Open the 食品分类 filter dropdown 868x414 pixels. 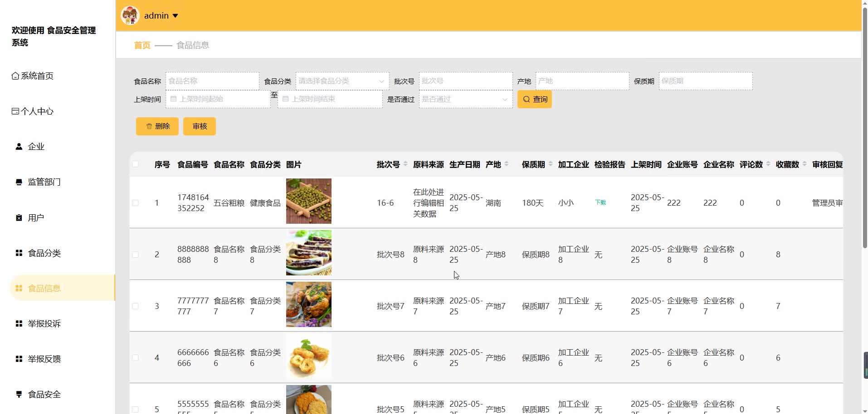[342, 81]
